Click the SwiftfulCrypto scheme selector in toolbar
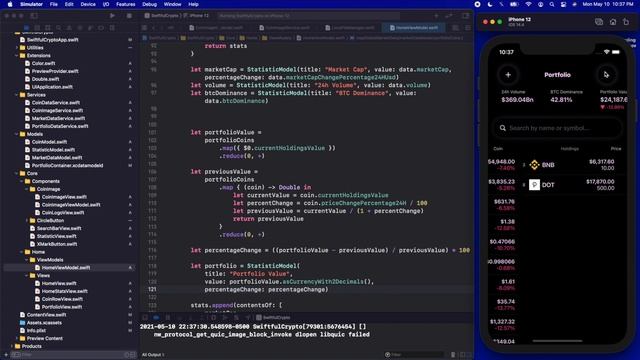Image resolution: width=640 pixels, height=360 pixels. pos(162,16)
